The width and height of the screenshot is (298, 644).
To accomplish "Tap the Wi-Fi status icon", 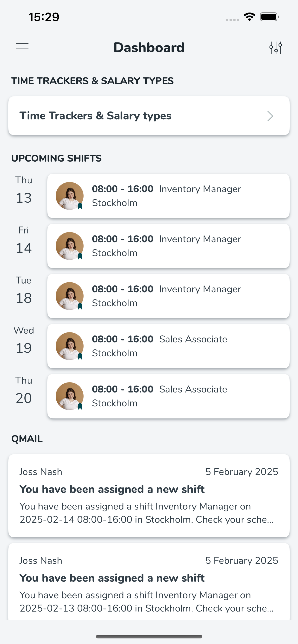I will (249, 17).
